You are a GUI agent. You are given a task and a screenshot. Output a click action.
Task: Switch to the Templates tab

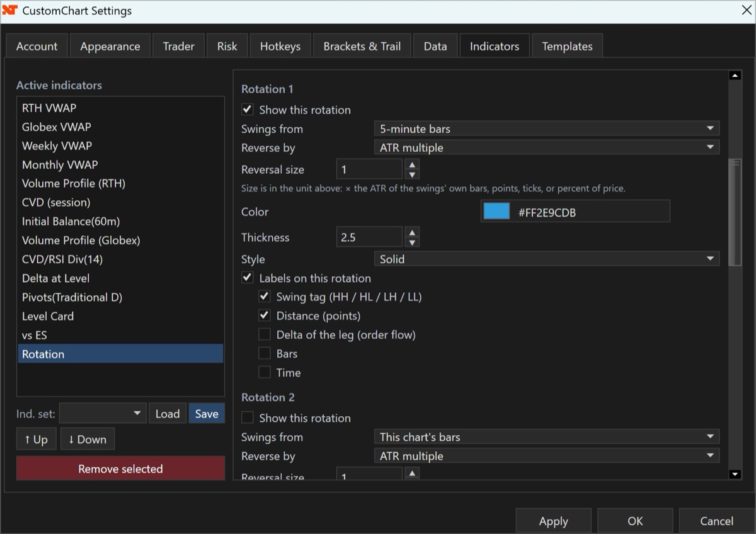pos(567,46)
